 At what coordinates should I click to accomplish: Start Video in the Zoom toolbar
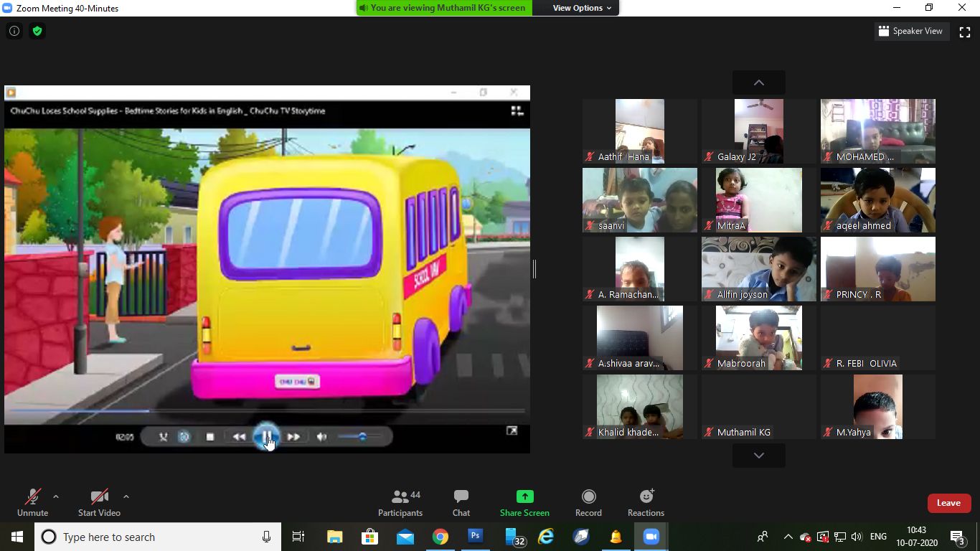click(x=99, y=502)
